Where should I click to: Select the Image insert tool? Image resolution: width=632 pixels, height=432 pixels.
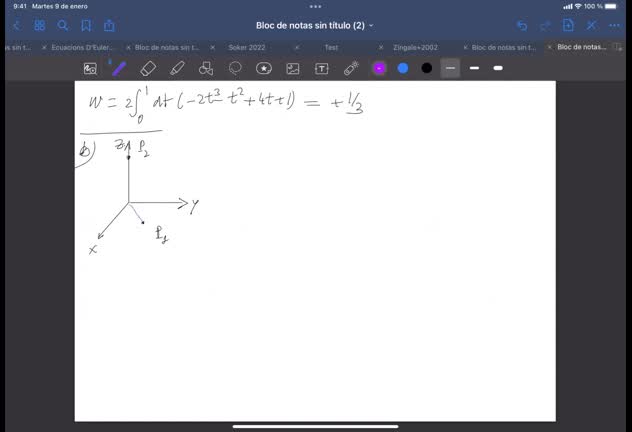tap(293, 69)
